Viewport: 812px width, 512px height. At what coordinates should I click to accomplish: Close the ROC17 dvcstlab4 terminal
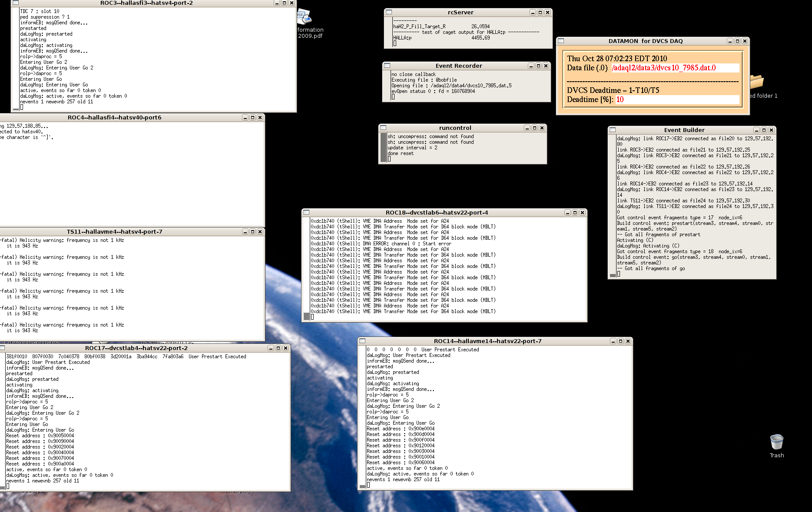coord(285,348)
